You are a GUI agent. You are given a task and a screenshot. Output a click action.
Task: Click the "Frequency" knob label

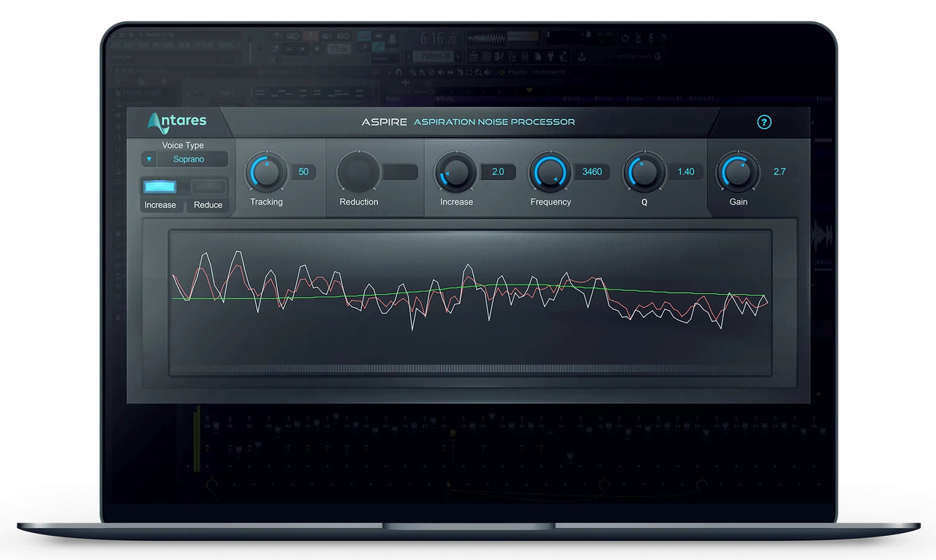(x=551, y=202)
